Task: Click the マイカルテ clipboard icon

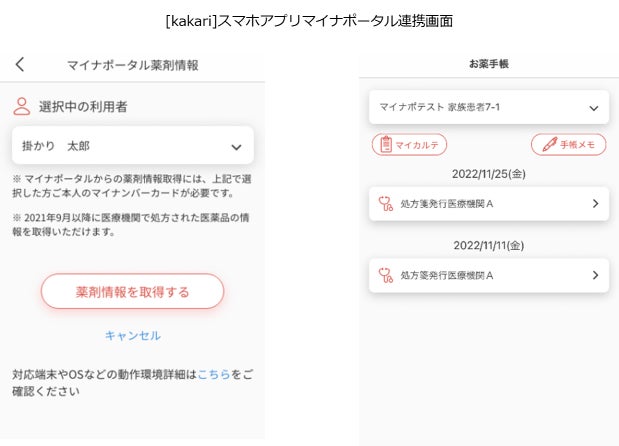Action: tap(384, 145)
